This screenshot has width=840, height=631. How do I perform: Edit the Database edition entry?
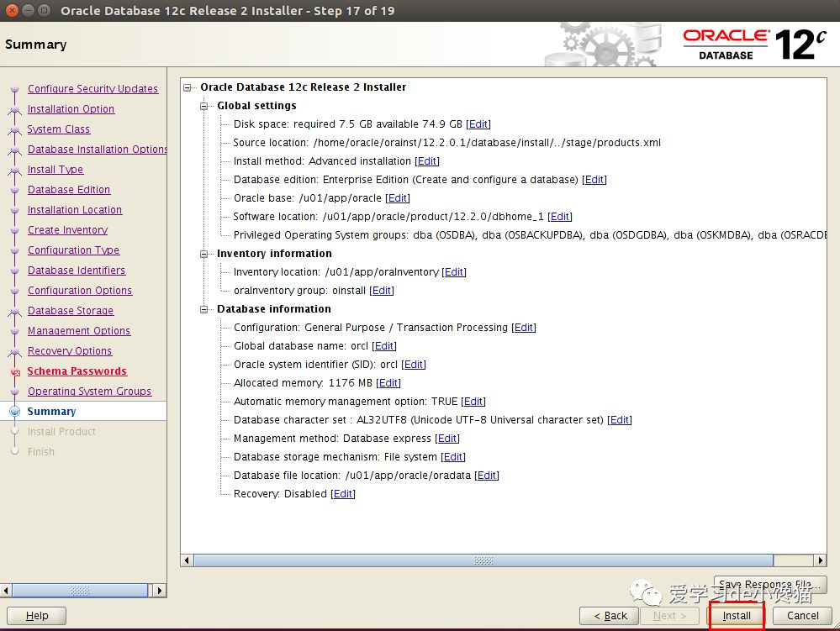point(594,180)
